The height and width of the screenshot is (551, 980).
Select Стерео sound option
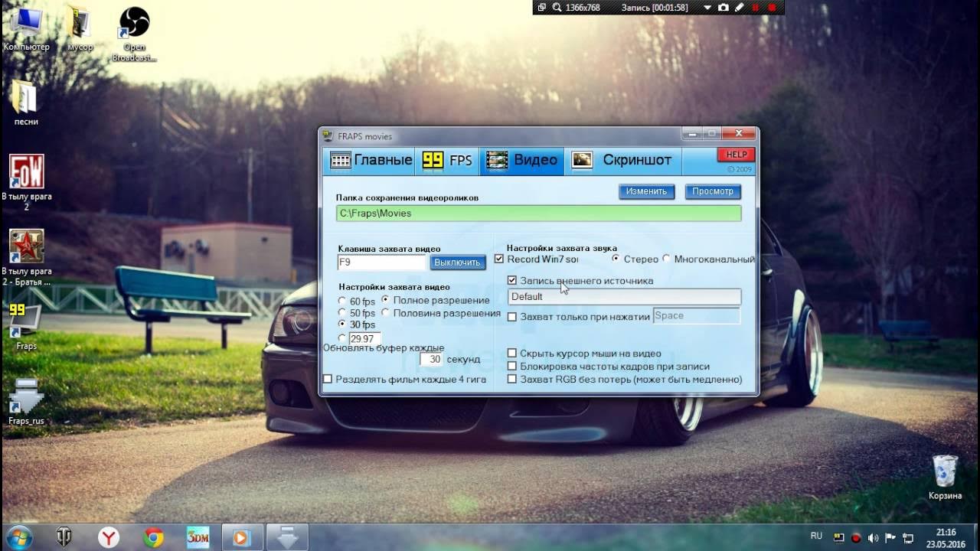pos(635,259)
